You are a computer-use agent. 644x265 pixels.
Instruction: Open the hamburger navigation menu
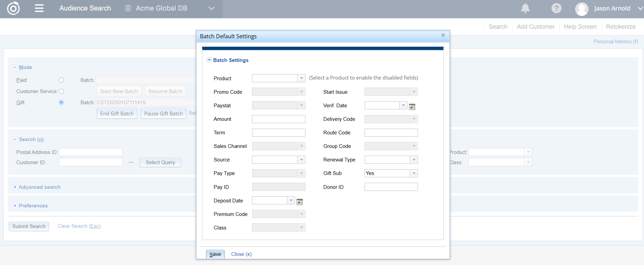coord(39,8)
